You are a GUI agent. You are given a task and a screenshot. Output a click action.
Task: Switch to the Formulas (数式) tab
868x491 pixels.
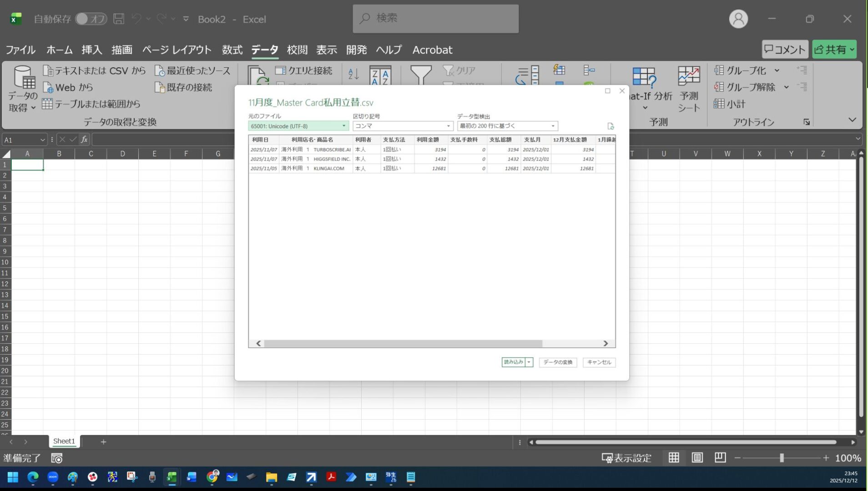click(x=232, y=50)
